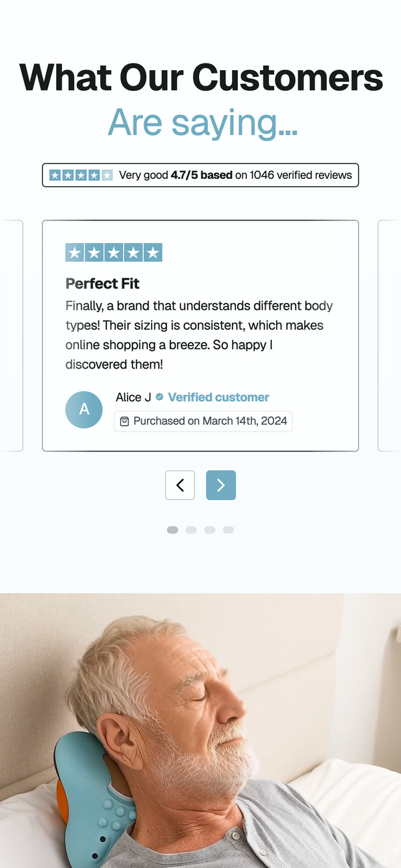Click the shopping bag icon beside purchase date
Viewport: 401px width, 868px height.
(124, 421)
